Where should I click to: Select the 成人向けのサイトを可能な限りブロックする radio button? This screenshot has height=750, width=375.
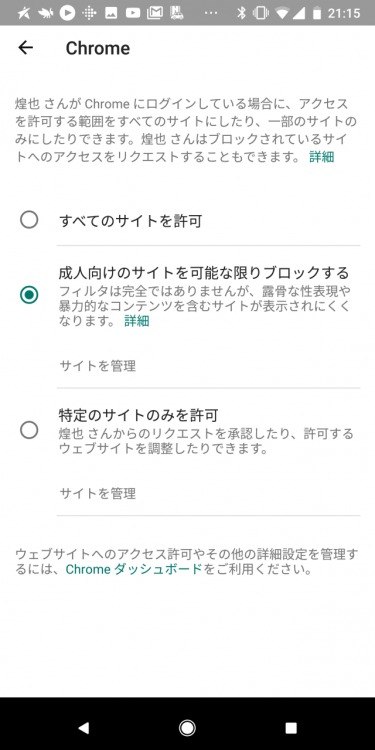click(x=29, y=295)
